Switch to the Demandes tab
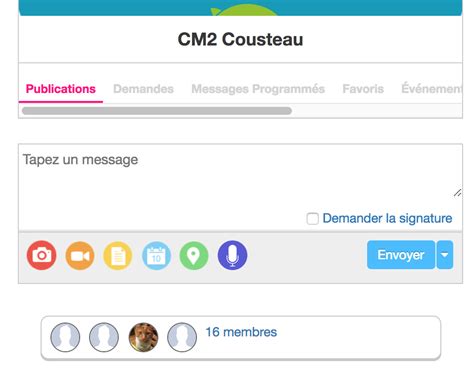Image resolution: width=474 pixels, height=375 pixels. [143, 89]
